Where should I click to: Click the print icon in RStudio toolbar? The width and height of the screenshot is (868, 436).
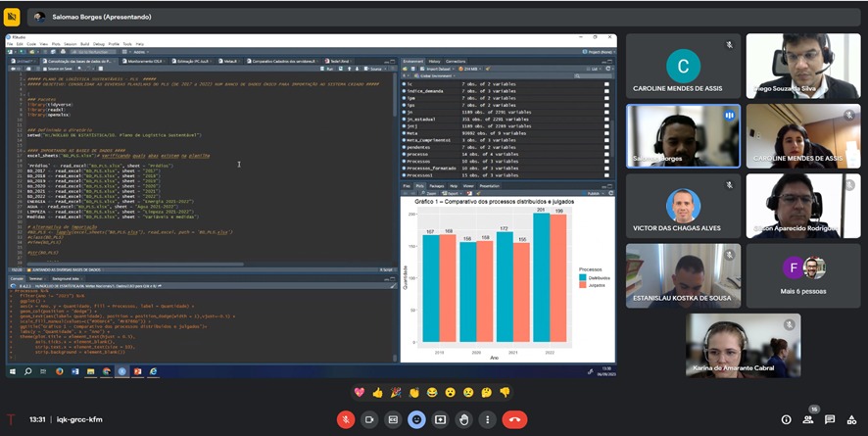pyautogui.click(x=63, y=52)
